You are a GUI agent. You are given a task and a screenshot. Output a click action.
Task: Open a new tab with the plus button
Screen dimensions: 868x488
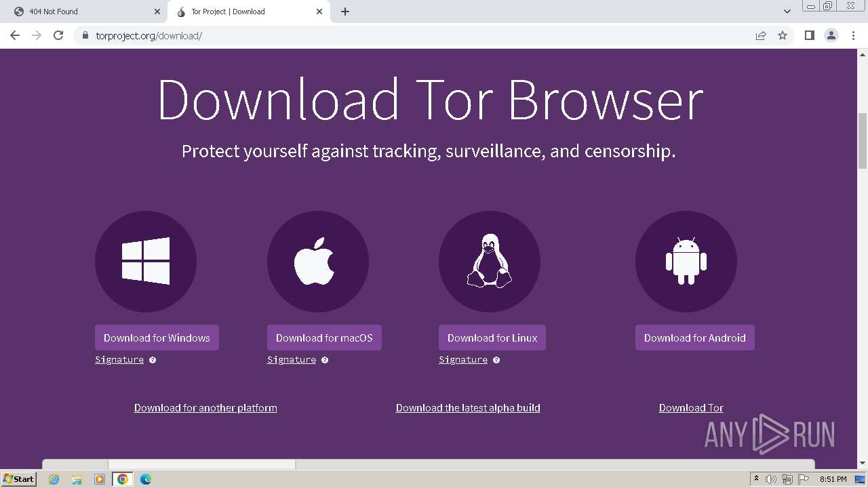pyautogui.click(x=345, y=12)
